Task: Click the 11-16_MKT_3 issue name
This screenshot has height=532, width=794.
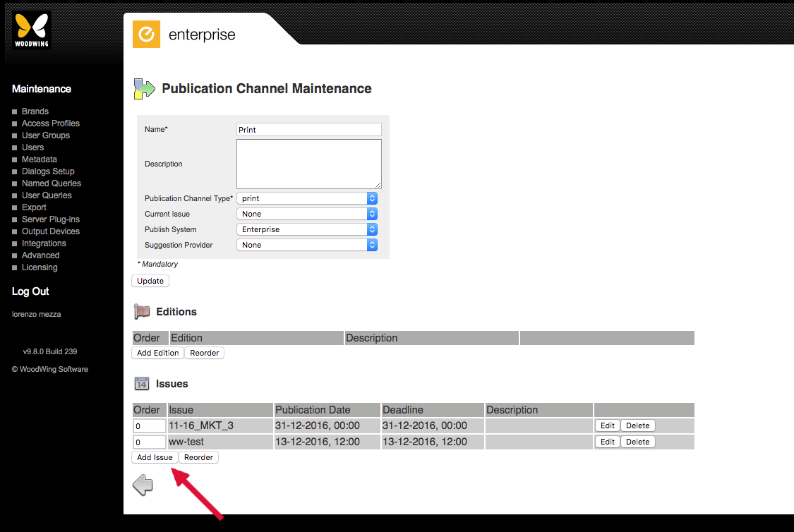Action: click(201, 425)
